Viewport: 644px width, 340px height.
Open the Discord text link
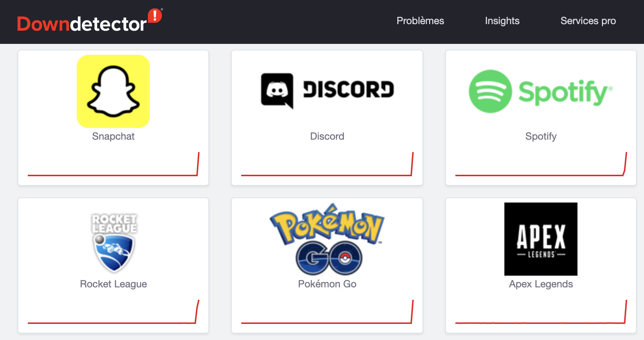click(x=327, y=136)
